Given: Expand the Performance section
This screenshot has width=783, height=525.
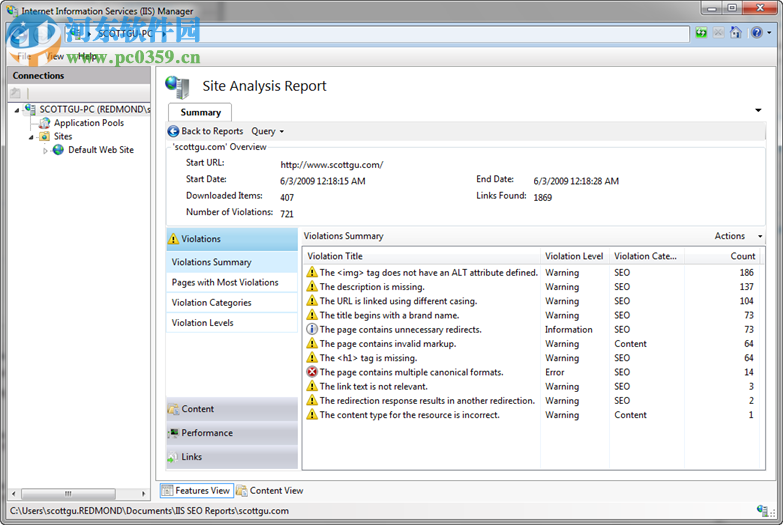Looking at the screenshot, I should click(232, 433).
